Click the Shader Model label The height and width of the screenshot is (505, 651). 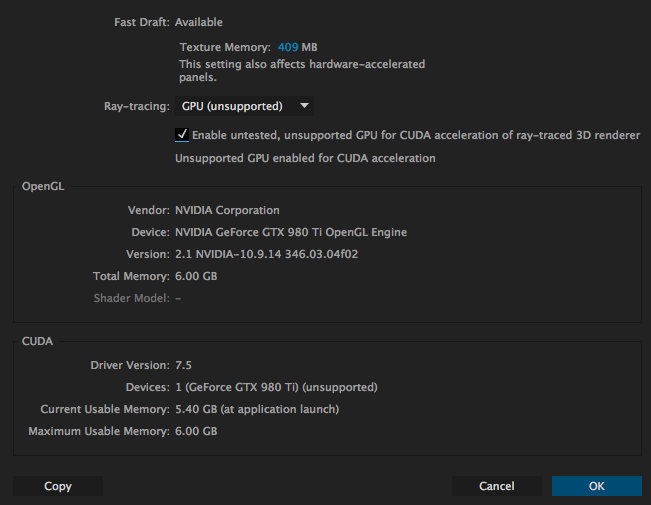click(x=130, y=298)
